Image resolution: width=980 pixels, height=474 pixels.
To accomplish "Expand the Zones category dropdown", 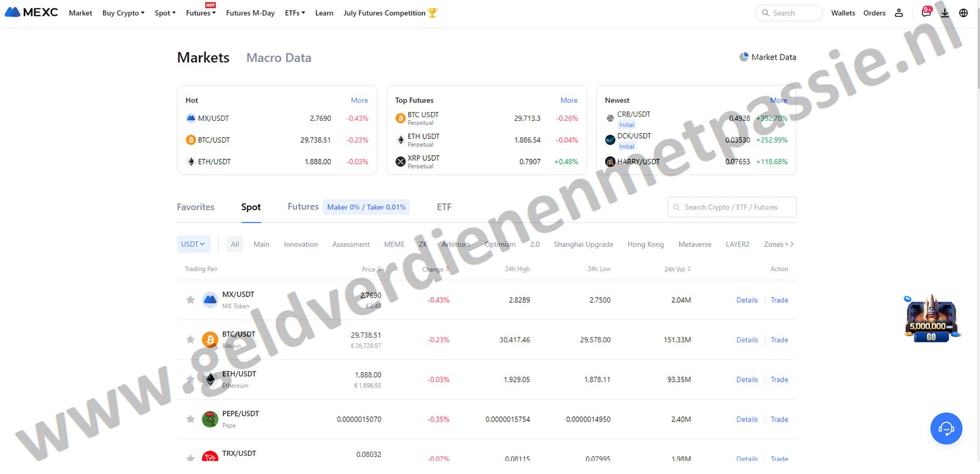I will tap(776, 244).
